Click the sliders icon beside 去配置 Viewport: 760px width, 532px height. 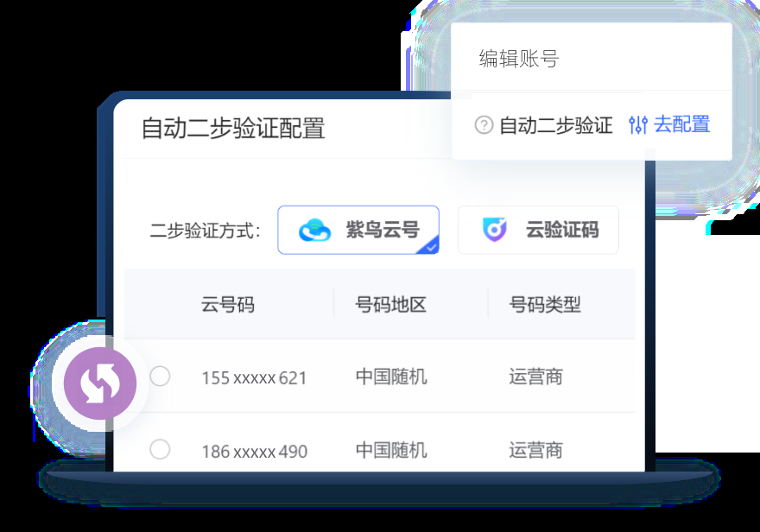[637, 124]
